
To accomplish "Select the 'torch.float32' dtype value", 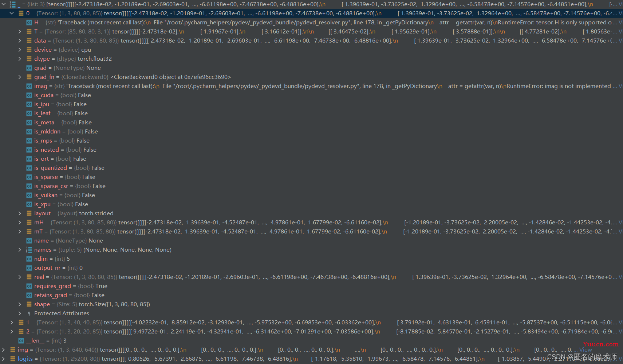I will [95, 59].
